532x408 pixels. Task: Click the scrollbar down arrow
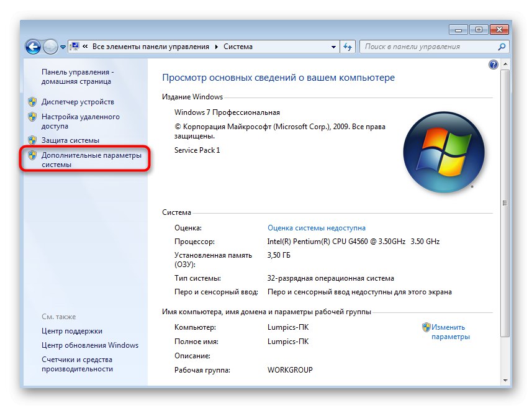(505, 381)
